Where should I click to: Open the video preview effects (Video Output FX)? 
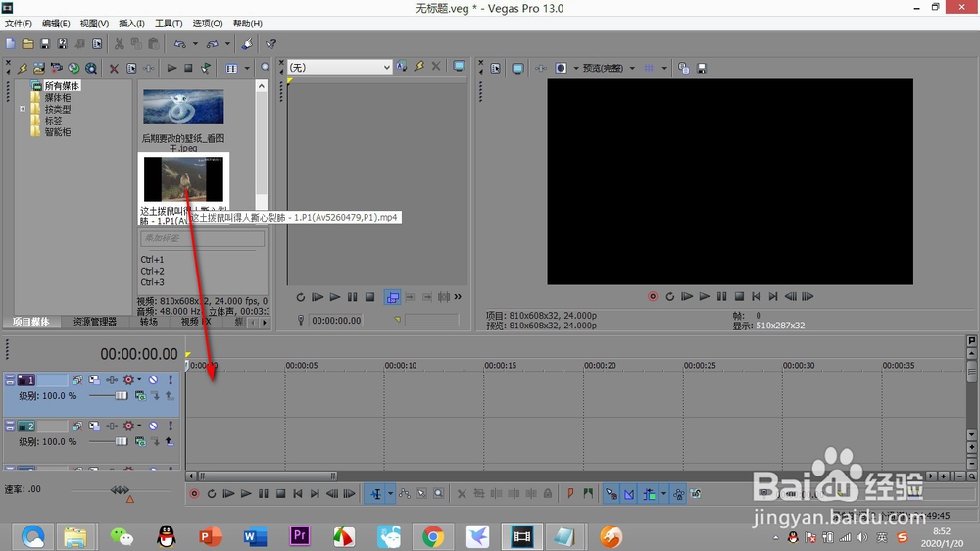tap(541, 68)
